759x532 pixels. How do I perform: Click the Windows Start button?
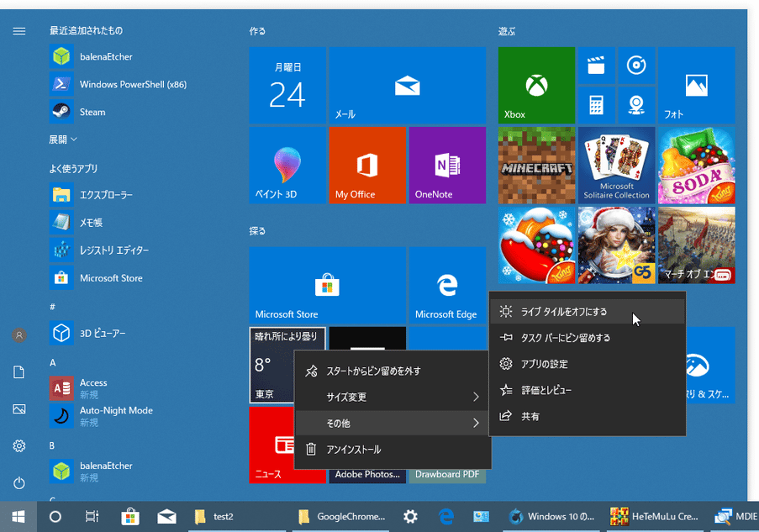click(x=18, y=517)
